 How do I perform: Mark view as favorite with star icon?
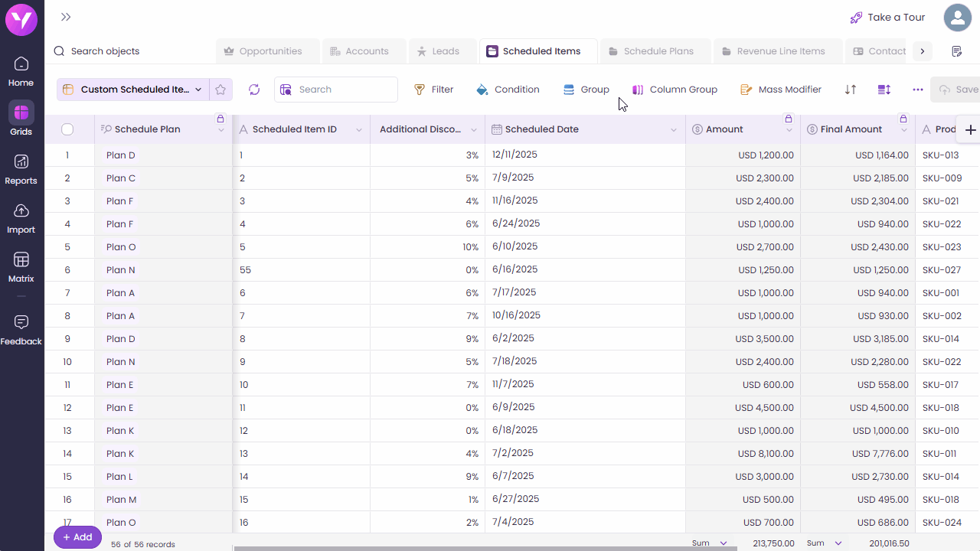pos(220,90)
